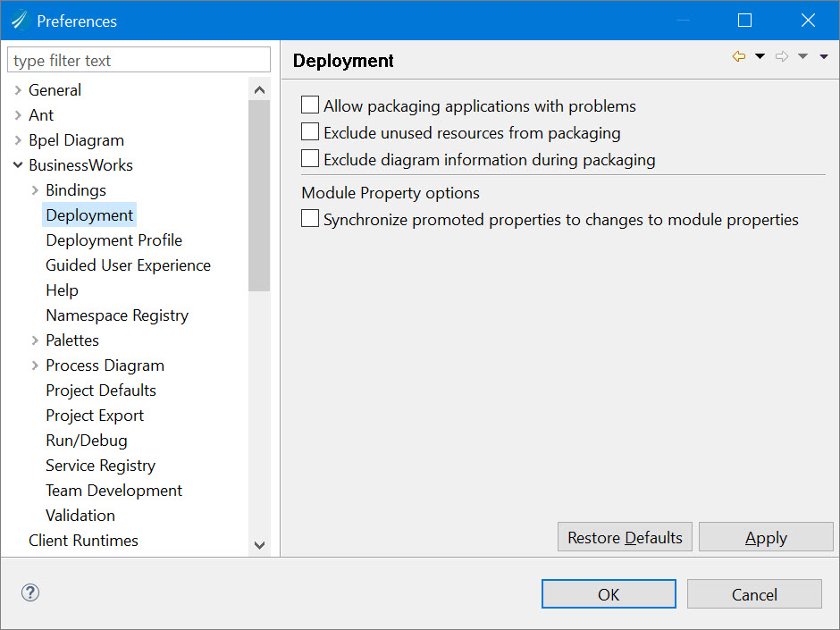Open the Namespace Registry page
Viewport: 840px width, 630px height.
[117, 315]
